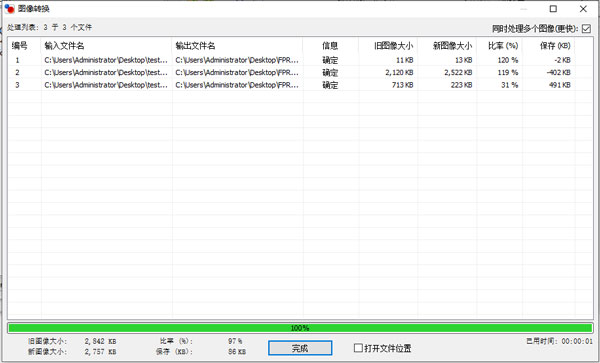The image size is (600, 363).
Task: Close the 图像转换 window
Action: click(583, 8)
